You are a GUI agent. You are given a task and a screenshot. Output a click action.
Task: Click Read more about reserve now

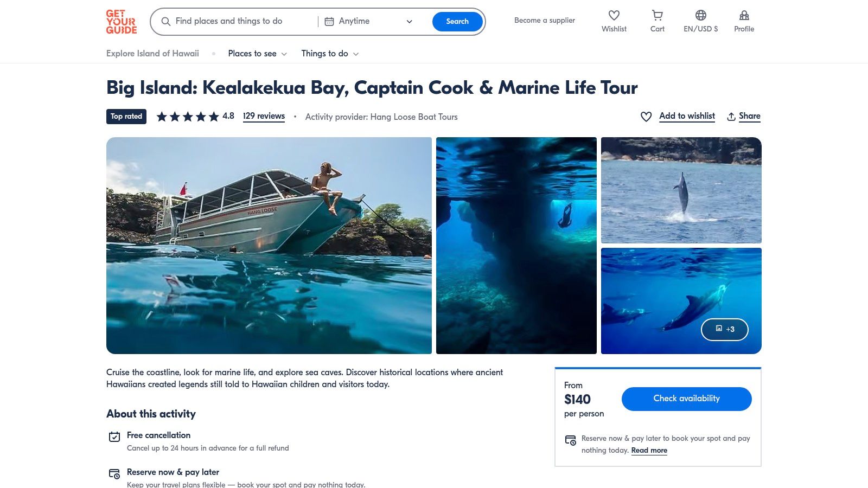click(649, 451)
